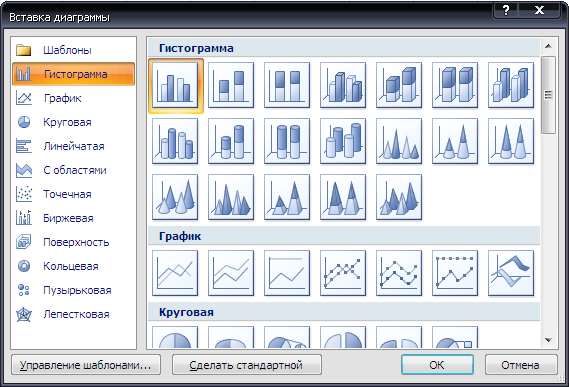Screen dimensions: 569x387
Task: Choose the clustered pyramid chart
Action: (231, 197)
